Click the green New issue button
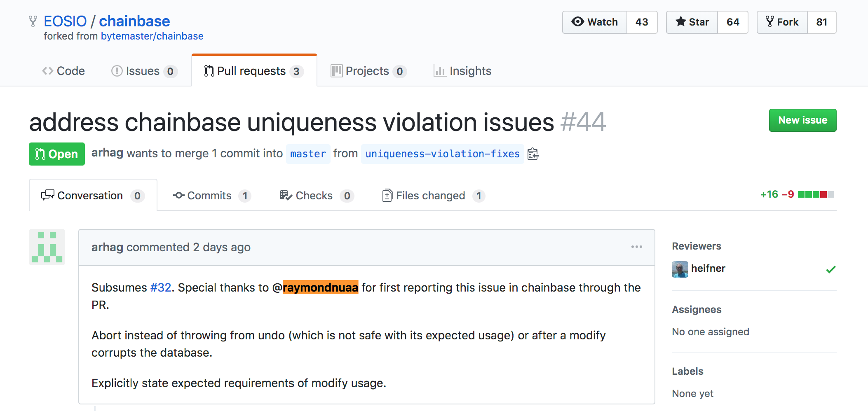The width and height of the screenshot is (868, 411). coord(802,120)
